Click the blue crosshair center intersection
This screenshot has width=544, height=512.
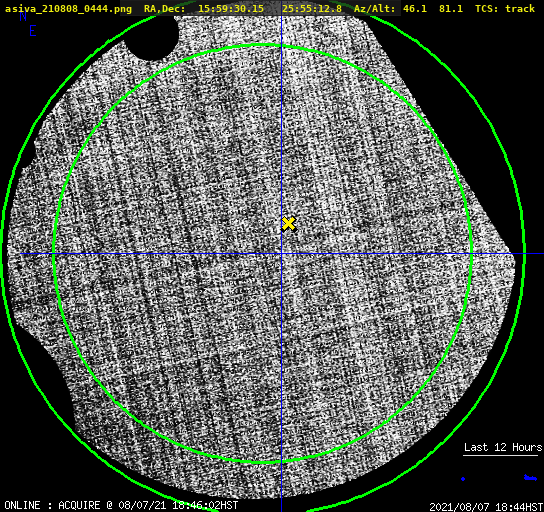pos(281,254)
